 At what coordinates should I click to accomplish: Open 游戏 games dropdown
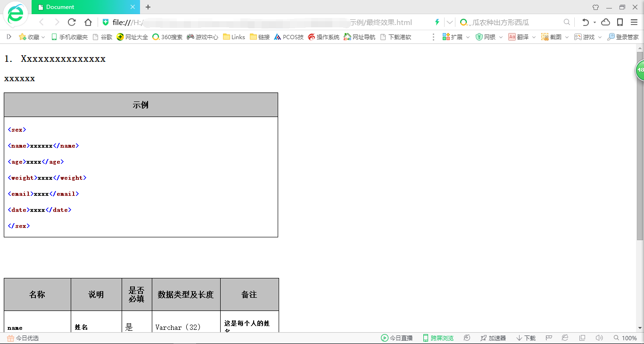pyautogui.click(x=588, y=37)
